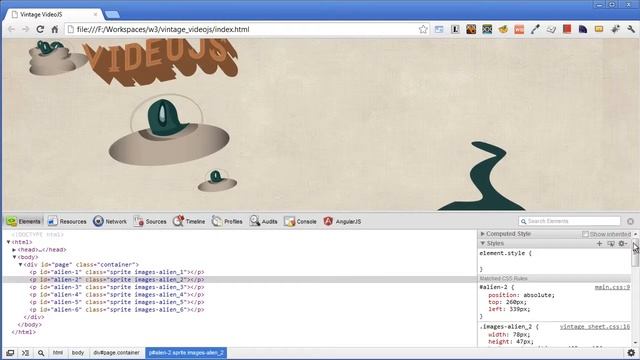Open the Elements panel
Viewport: 640px width, 360px height.
pyautogui.click(x=24, y=221)
